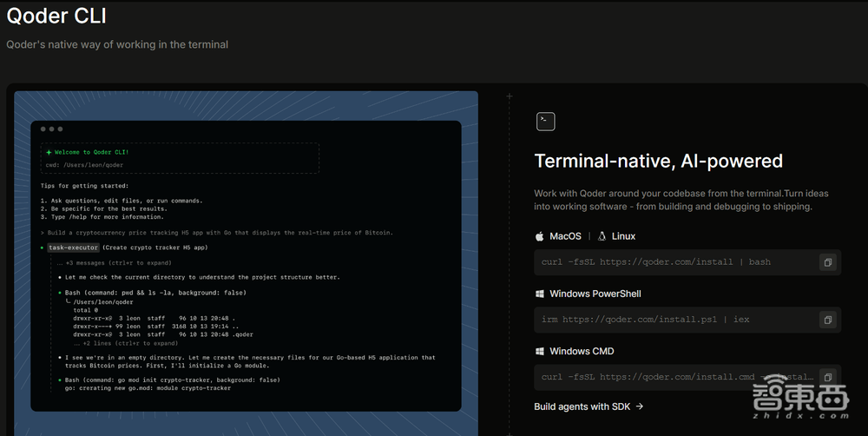
Task: Click Windows logo next to Windows PowerShell
Action: click(x=540, y=294)
